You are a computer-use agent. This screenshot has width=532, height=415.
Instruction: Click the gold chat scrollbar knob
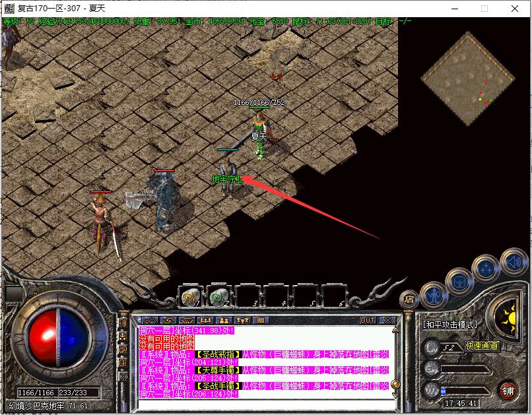coord(395,384)
